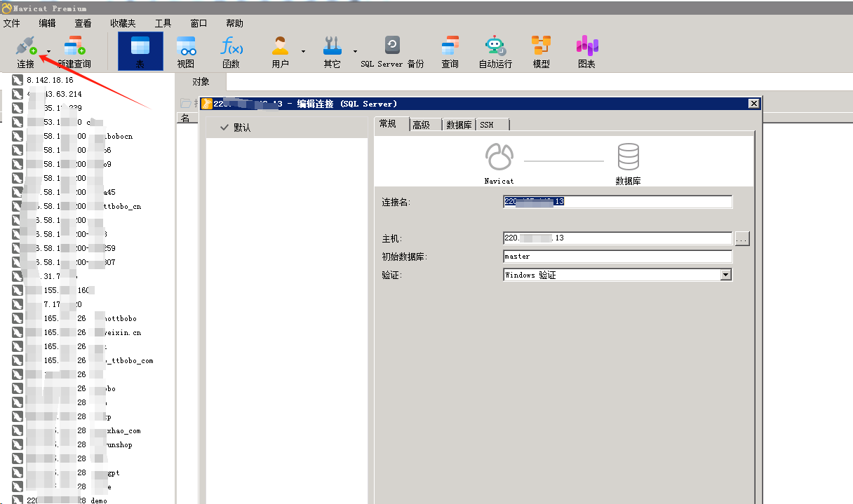Click the 名 column header
This screenshot has width=853, height=504.
click(186, 118)
